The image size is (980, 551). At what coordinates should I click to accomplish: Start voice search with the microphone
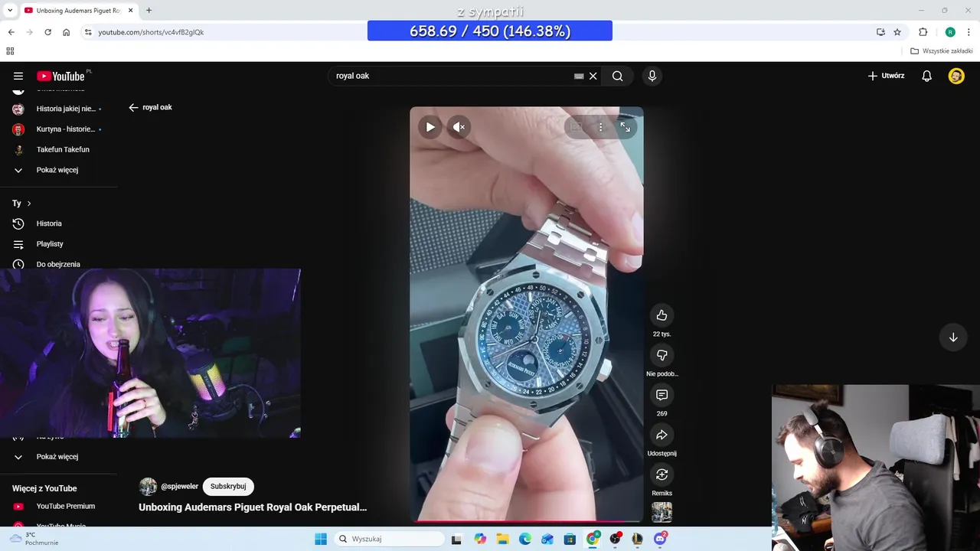point(652,76)
